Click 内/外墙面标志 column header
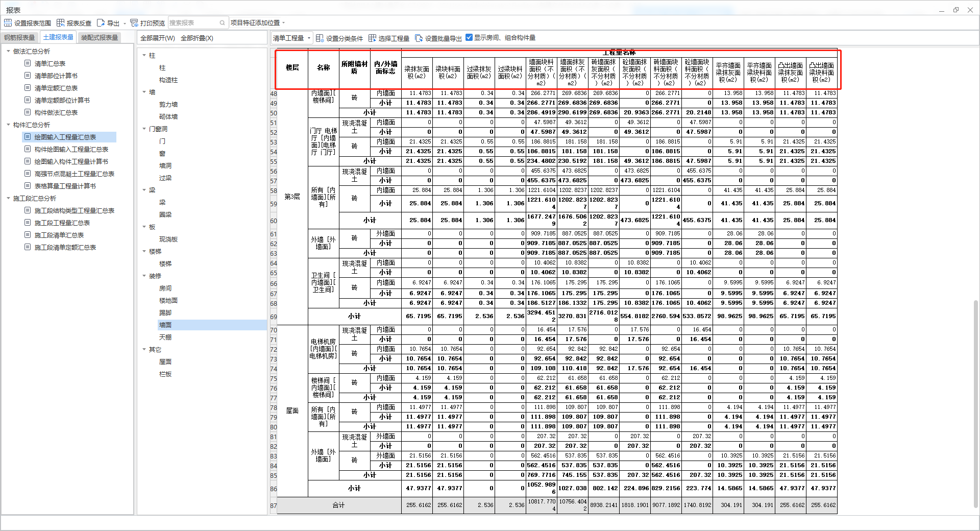 point(385,67)
